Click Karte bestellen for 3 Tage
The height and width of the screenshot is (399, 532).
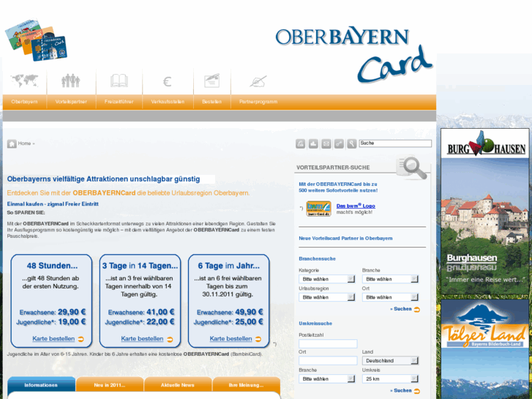[x=142, y=338]
